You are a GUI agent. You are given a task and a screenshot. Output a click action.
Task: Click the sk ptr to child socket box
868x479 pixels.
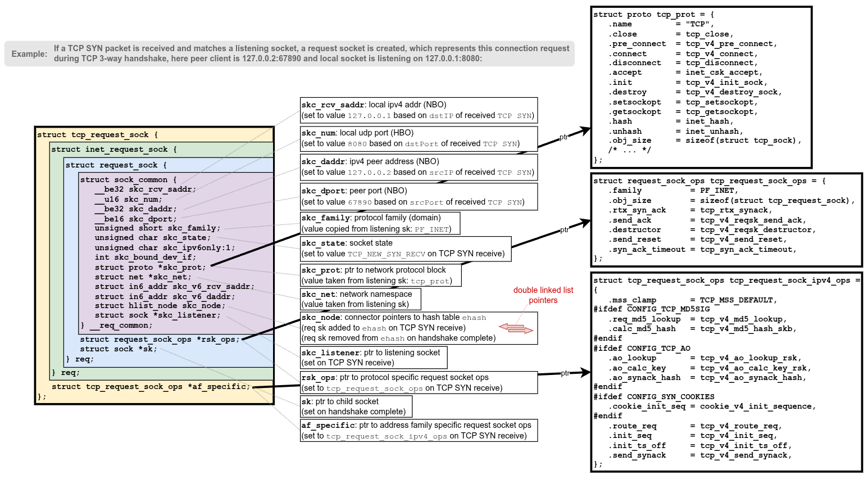pyautogui.click(x=356, y=406)
